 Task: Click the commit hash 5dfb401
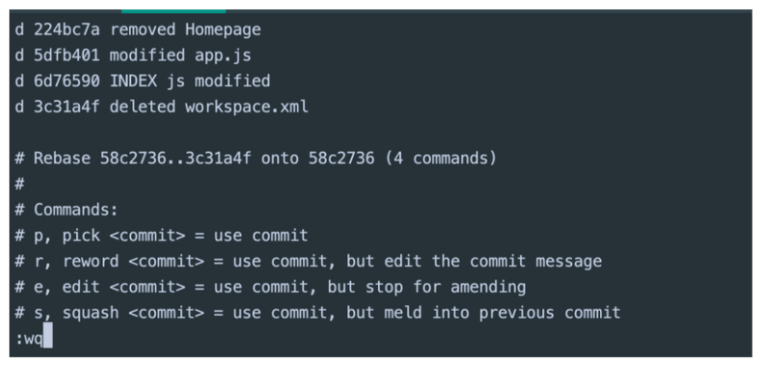click(66, 55)
